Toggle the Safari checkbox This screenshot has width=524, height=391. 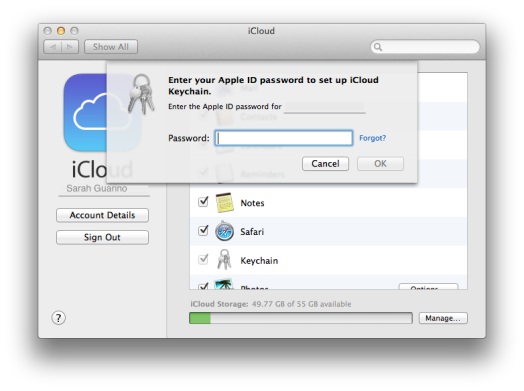203,230
